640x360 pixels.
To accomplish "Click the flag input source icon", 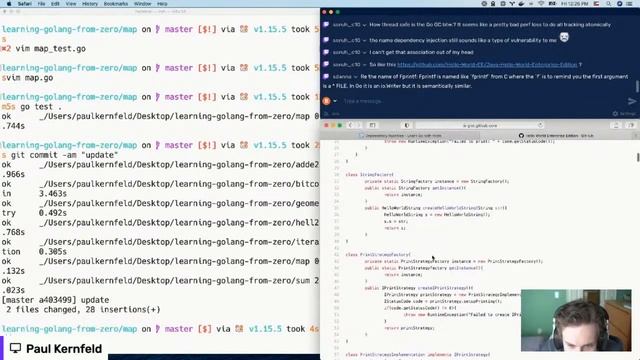I will tap(596, 4).
